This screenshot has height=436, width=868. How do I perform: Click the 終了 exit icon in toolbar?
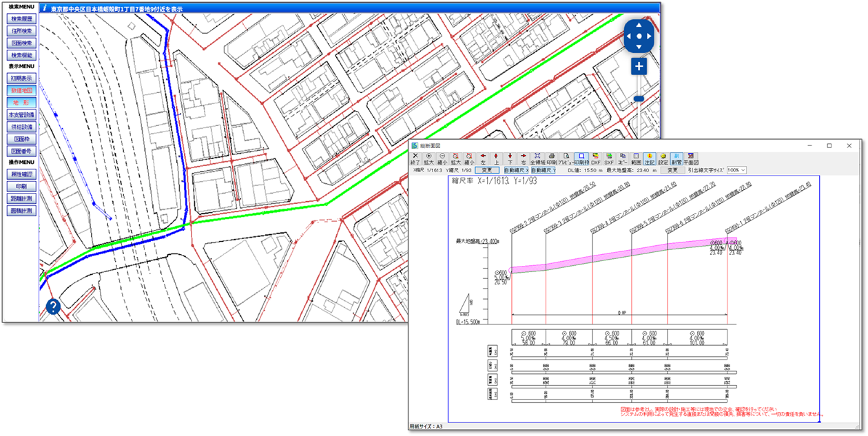click(415, 158)
